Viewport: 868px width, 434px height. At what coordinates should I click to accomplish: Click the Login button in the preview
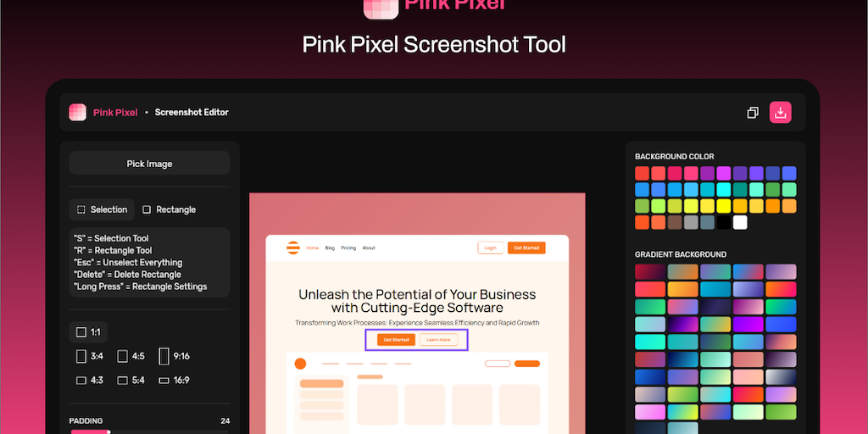coord(491,248)
